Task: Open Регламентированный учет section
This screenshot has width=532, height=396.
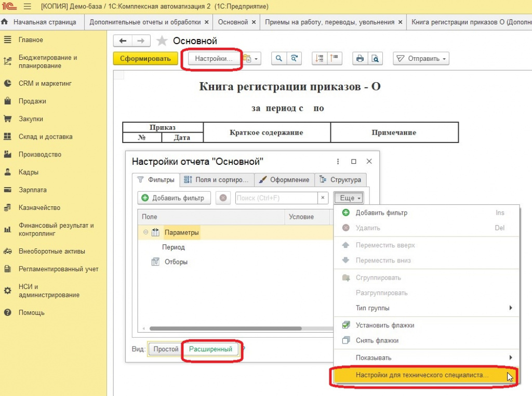Action: pos(58,269)
